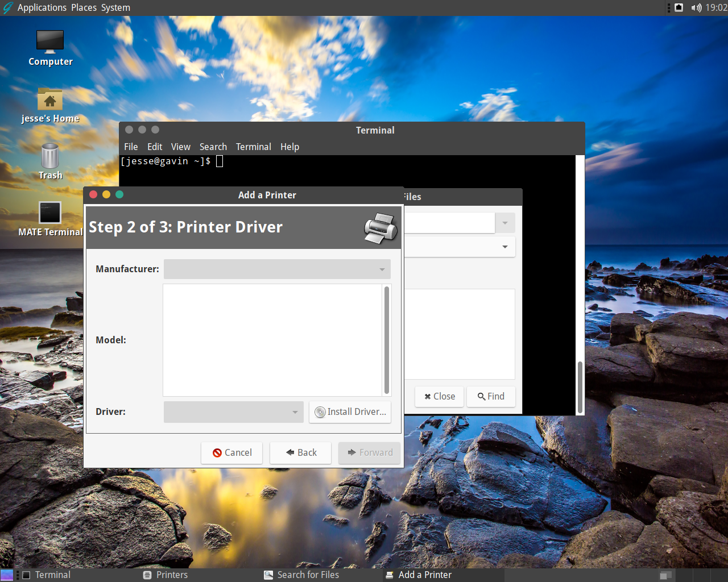Open the volume control speaker icon
The image size is (728, 582).
696,7
